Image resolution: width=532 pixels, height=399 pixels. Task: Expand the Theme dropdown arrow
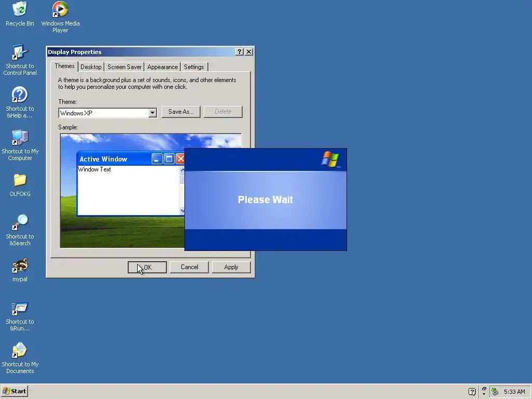click(x=152, y=113)
